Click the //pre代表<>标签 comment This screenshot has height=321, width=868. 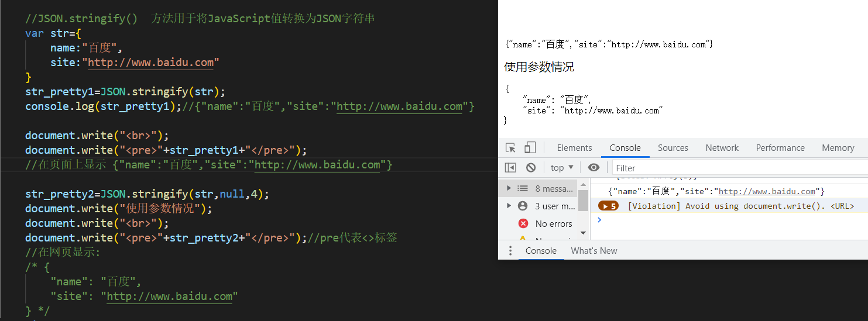[x=352, y=238]
